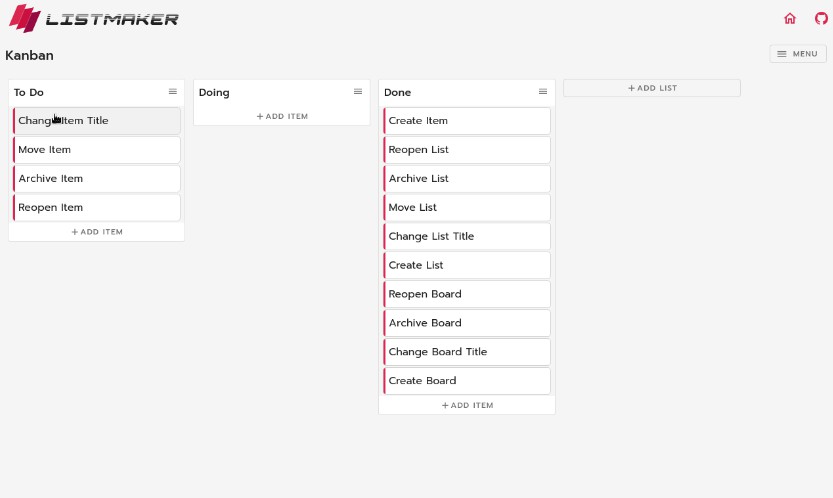
Task: Add item to the Done list
Action: click(x=467, y=406)
